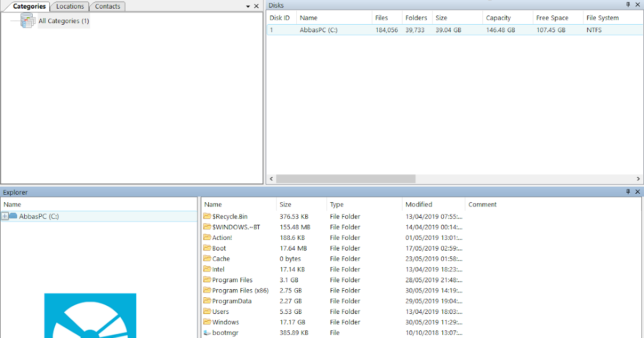Viewport: 644px width, 338px height.
Task: Click the ProgramData folder icon
Action: tap(207, 300)
